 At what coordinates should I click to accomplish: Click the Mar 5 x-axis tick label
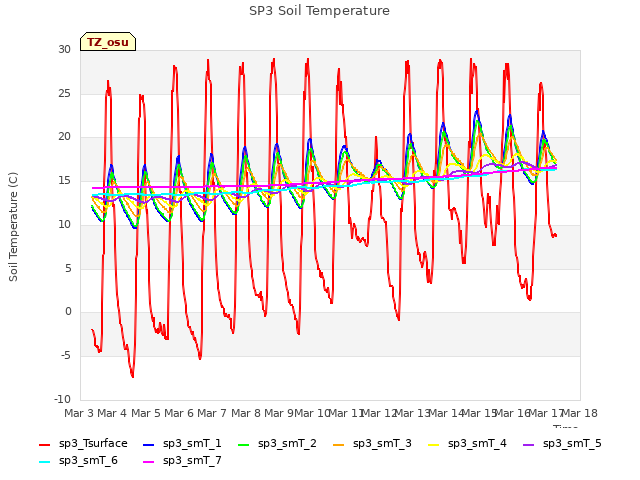point(146,413)
